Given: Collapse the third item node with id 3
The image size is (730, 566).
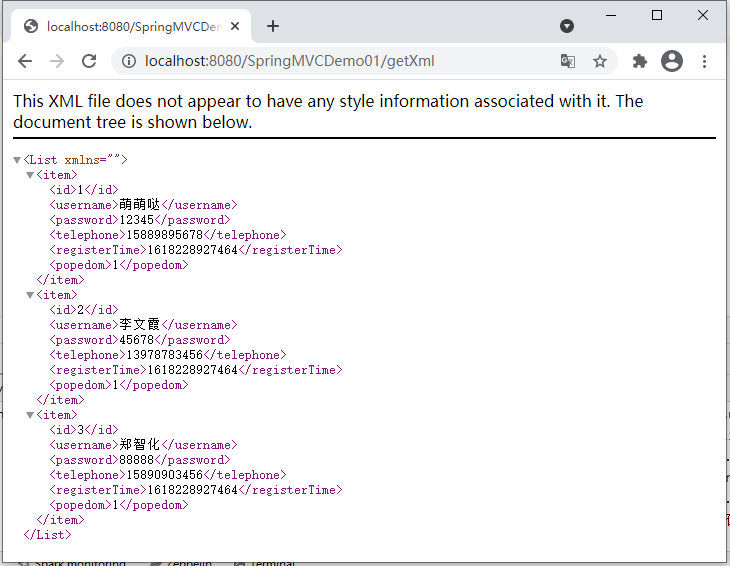Looking at the screenshot, I should 30,415.
